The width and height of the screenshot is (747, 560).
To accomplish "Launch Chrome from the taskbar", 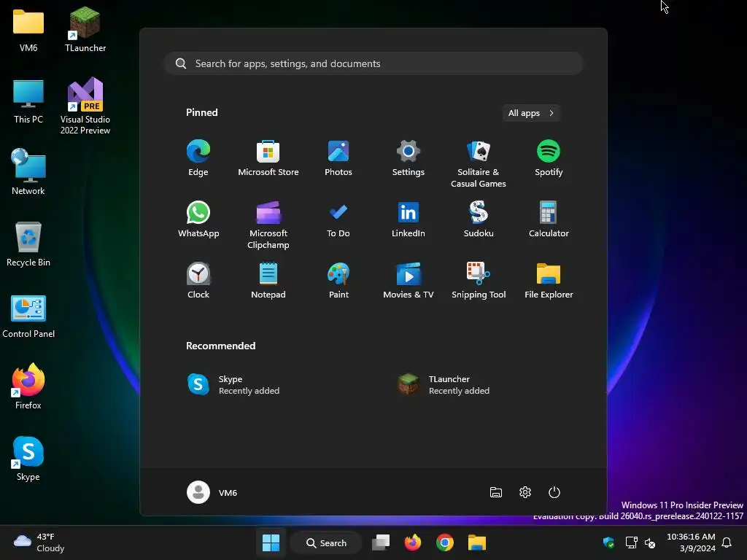I will click(444, 542).
